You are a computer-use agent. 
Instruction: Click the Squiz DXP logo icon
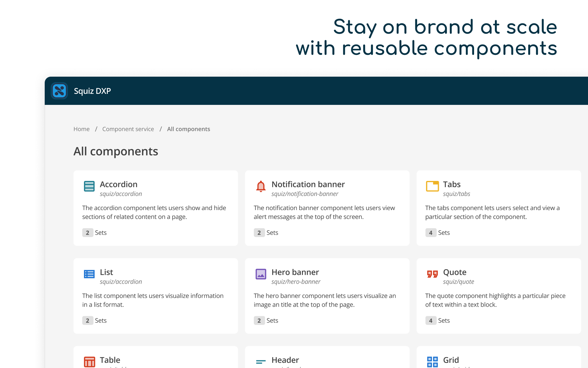[x=59, y=91]
